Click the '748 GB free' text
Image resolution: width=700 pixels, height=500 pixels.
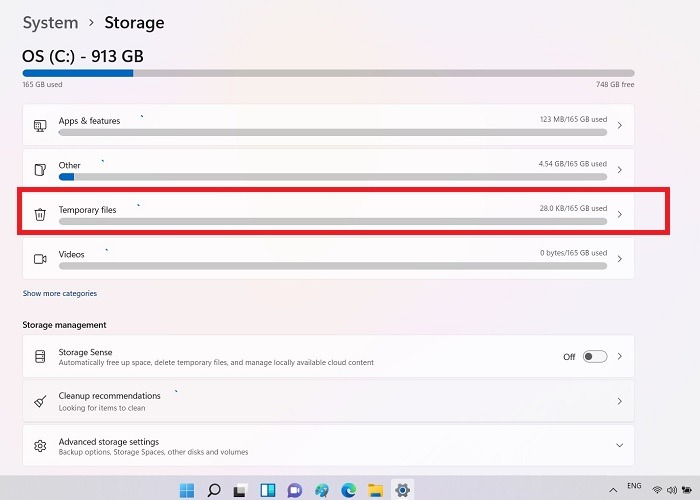click(615, 84)
